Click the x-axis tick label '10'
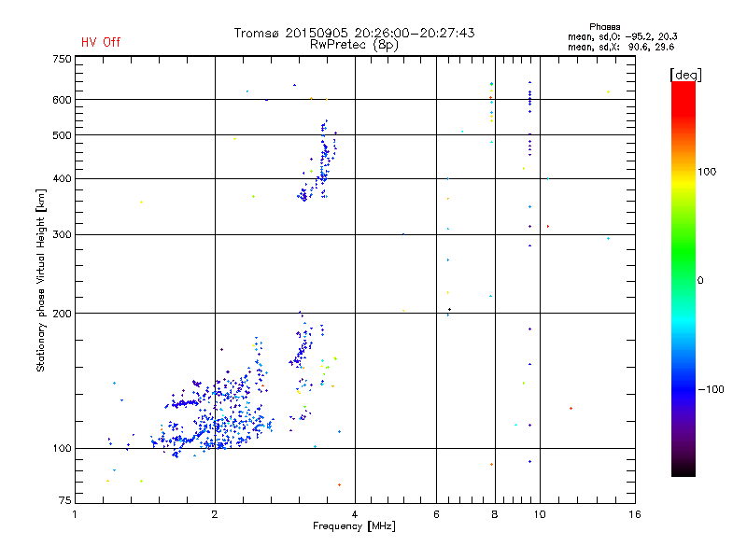The height and width of the screenshot is (560, 747). (x=540, y=514)
